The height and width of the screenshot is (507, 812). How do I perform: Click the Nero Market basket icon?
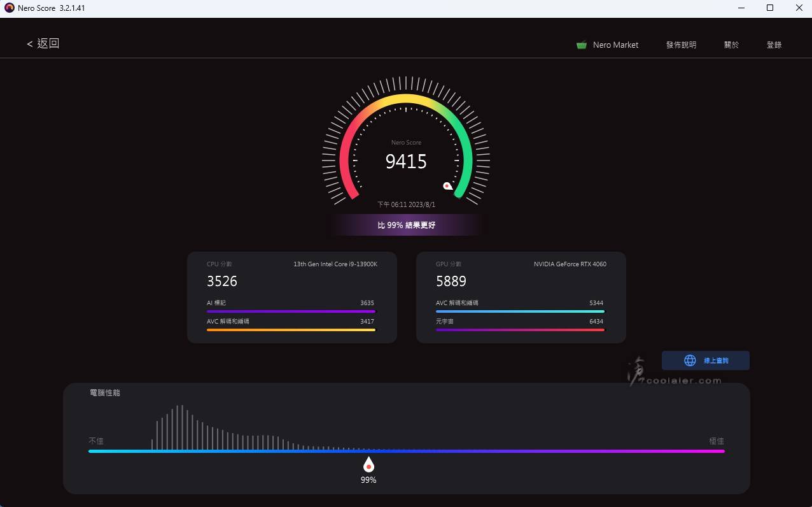point(581,45)
